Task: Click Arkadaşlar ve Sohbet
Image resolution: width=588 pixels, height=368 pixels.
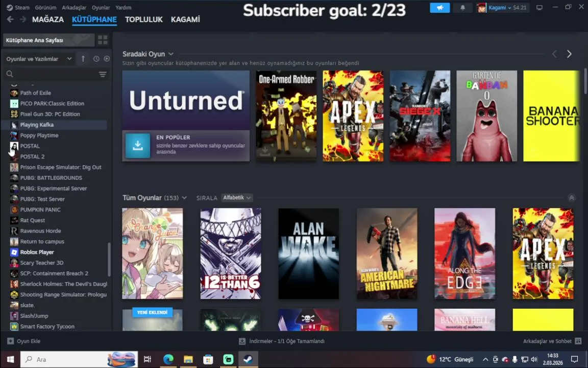Action: tap(547, 341)
